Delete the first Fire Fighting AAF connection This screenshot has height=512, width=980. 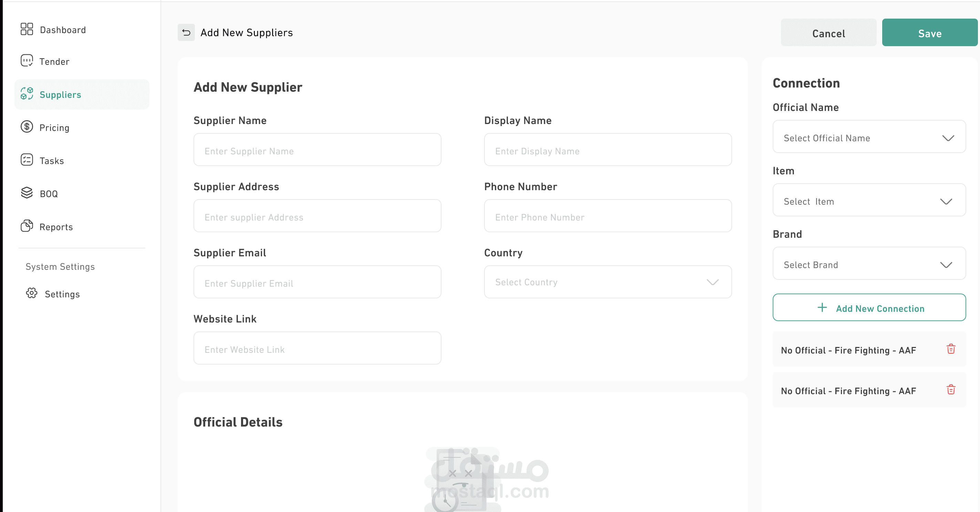point(951,349)
